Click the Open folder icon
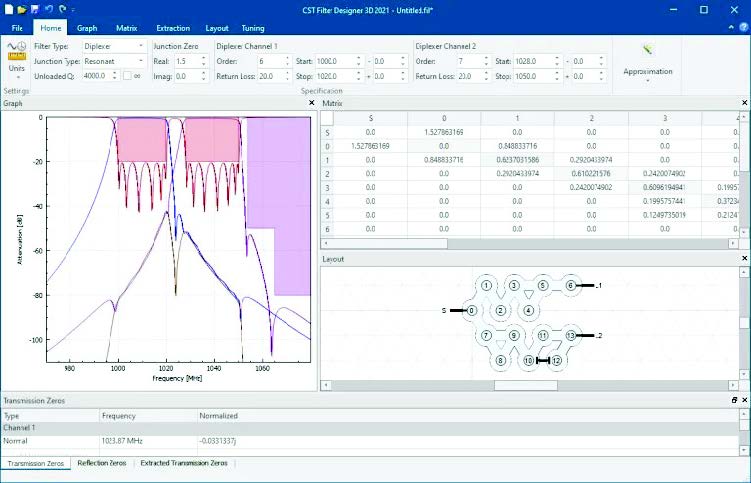This screenshot has width=751, height=483. click(22, 9)
